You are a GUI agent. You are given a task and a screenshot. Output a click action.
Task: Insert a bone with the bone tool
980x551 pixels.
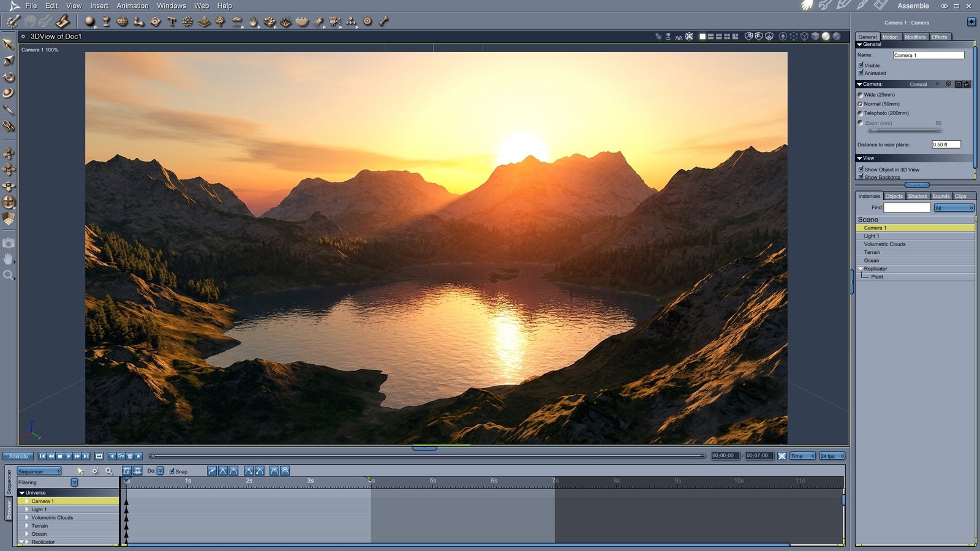384,21
